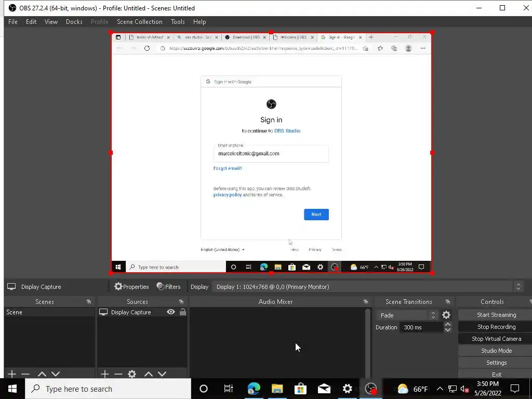
Task: Click the top-center red handle of preview
Action: coord(271,33)
